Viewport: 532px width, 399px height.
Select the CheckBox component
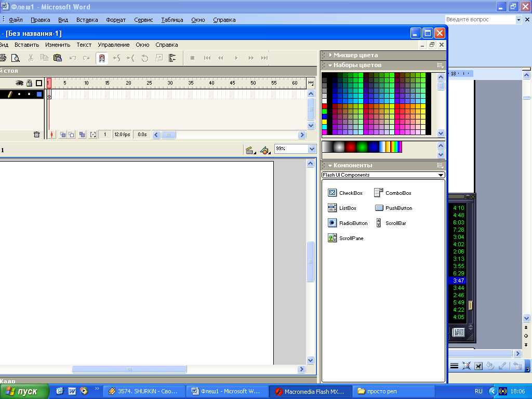click(x=345, y=193)
